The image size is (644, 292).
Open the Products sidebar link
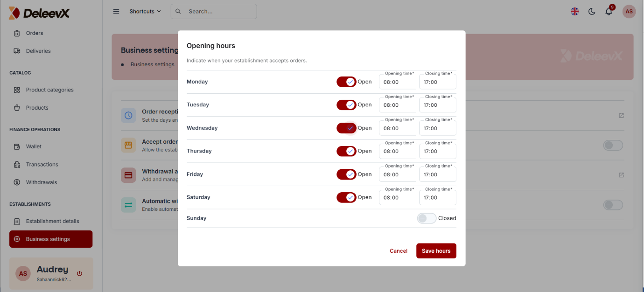(x=51, y=108)
